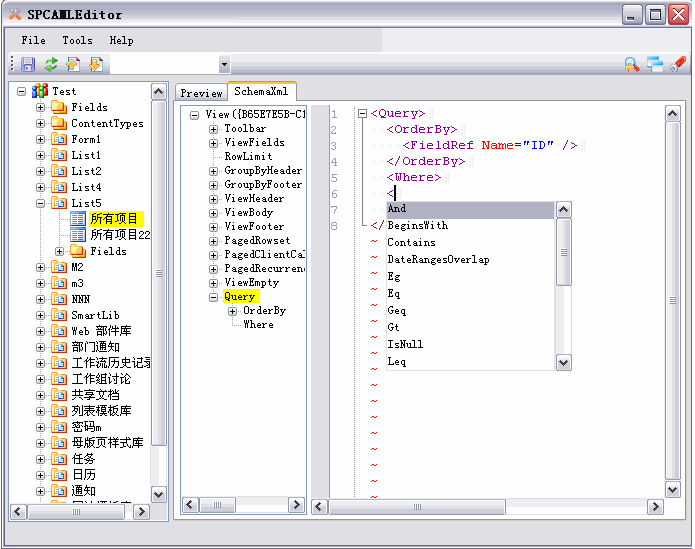
Task: Click the download page icon with down arrow
Action: 96,65
